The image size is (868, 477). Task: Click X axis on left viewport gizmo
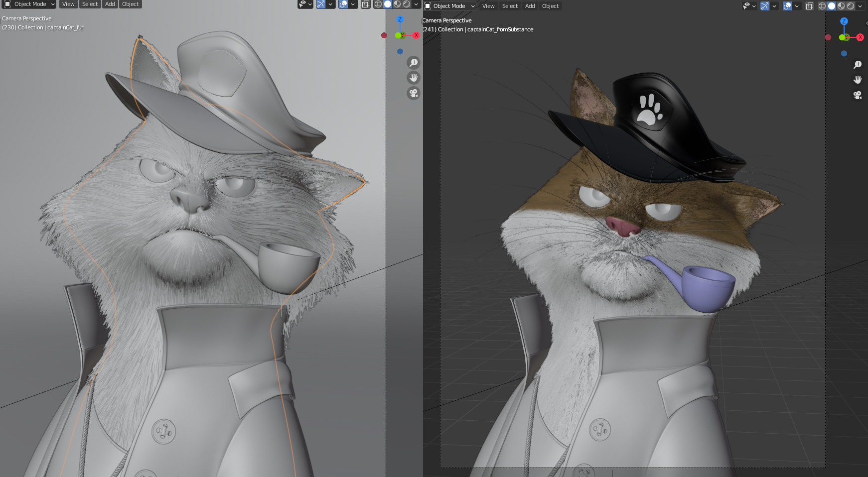pos(416,35)
